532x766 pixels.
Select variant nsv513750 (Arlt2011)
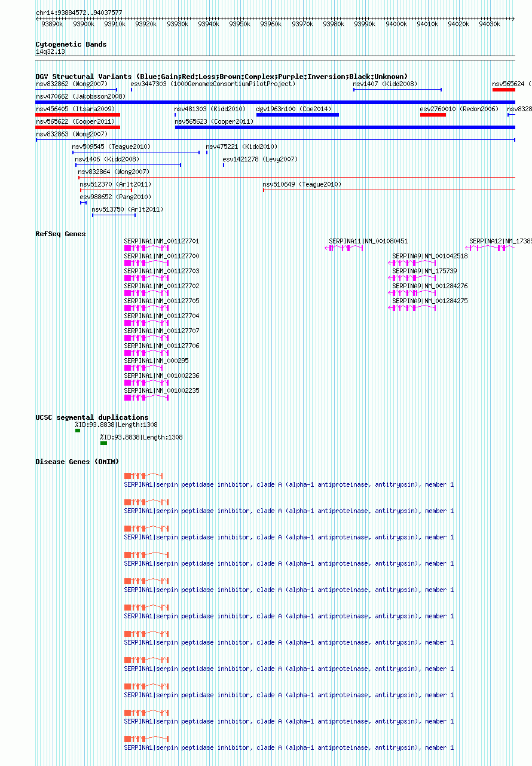coord(127,210)
